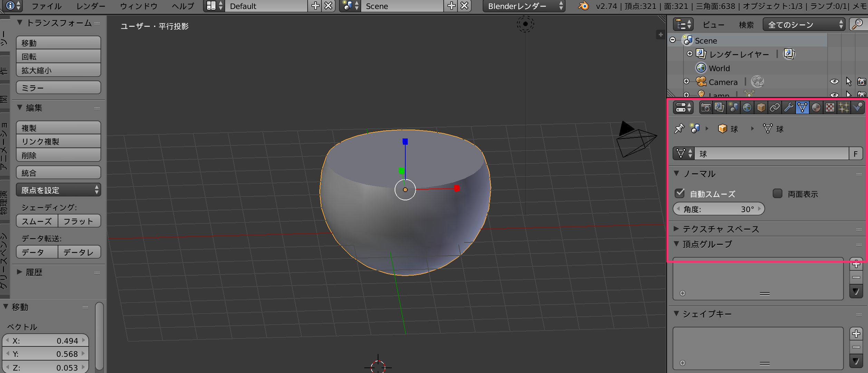Open the レンダー menu

coord(91,6)
